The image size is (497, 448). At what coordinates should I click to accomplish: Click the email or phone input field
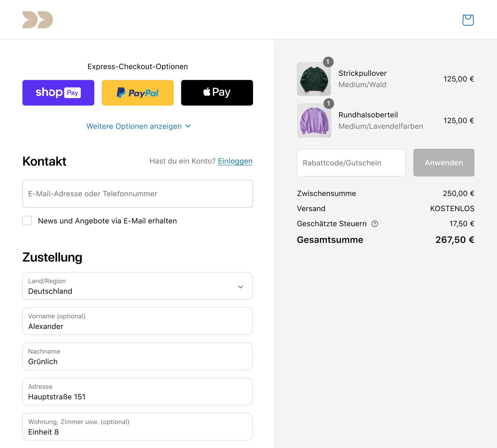tap(137, 194)
